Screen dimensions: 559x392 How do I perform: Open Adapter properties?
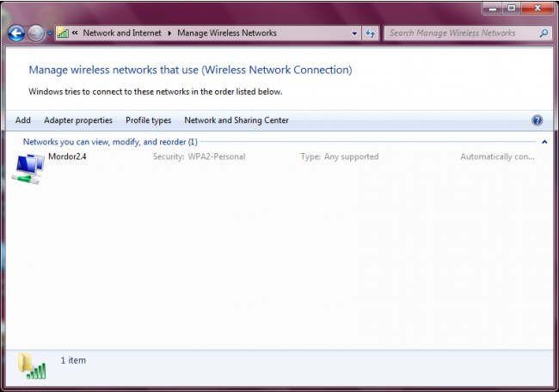click(78, 120)
